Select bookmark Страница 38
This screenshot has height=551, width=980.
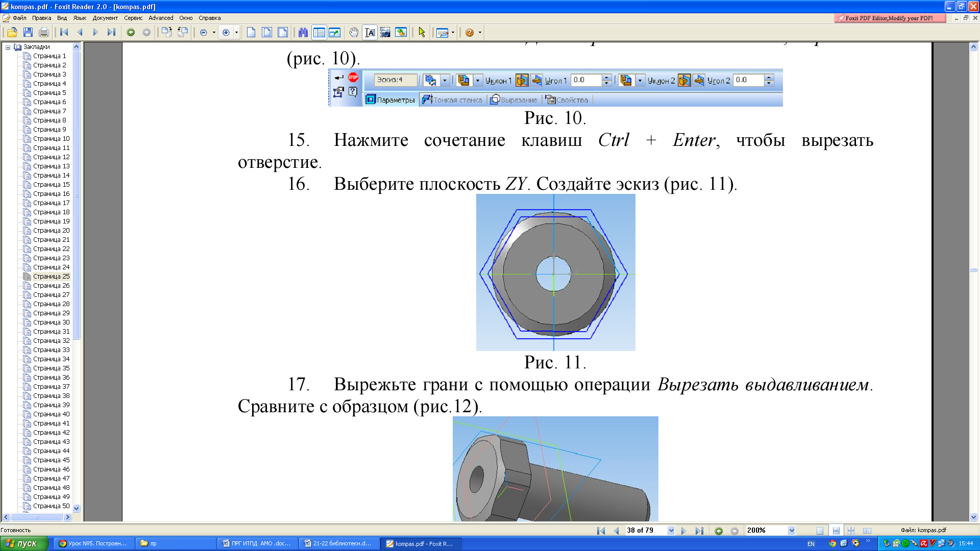[x=51, y=396]
